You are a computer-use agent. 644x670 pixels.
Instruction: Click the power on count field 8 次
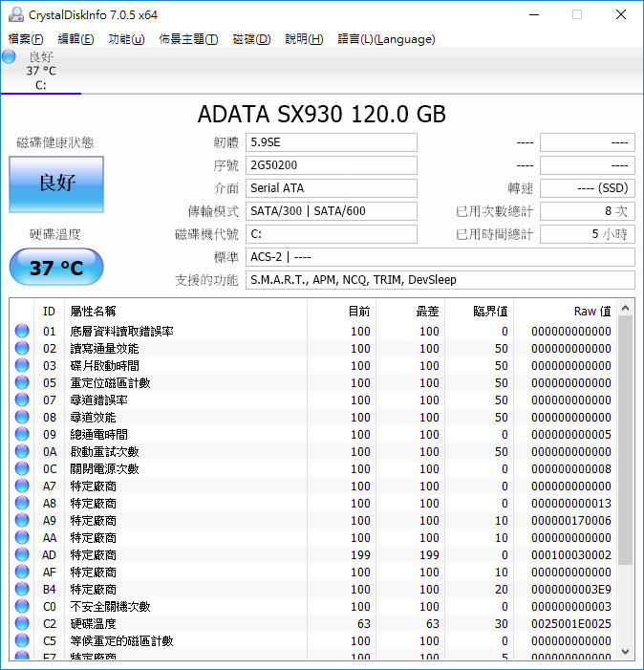[588, 211]
